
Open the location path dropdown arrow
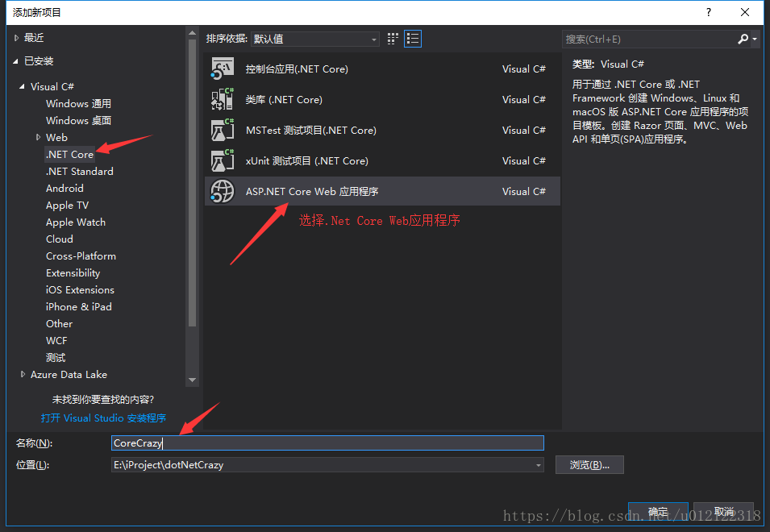[539, 465]
